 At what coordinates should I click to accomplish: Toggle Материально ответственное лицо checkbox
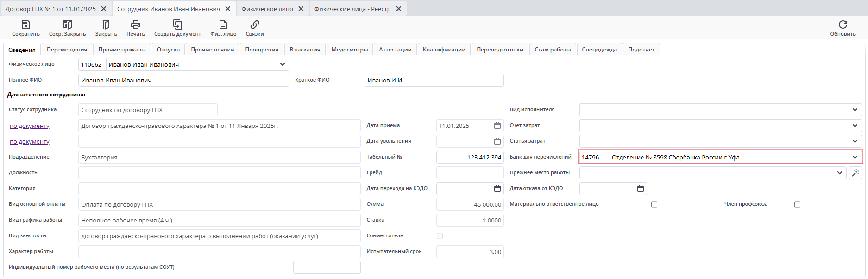tap(654, 204)
